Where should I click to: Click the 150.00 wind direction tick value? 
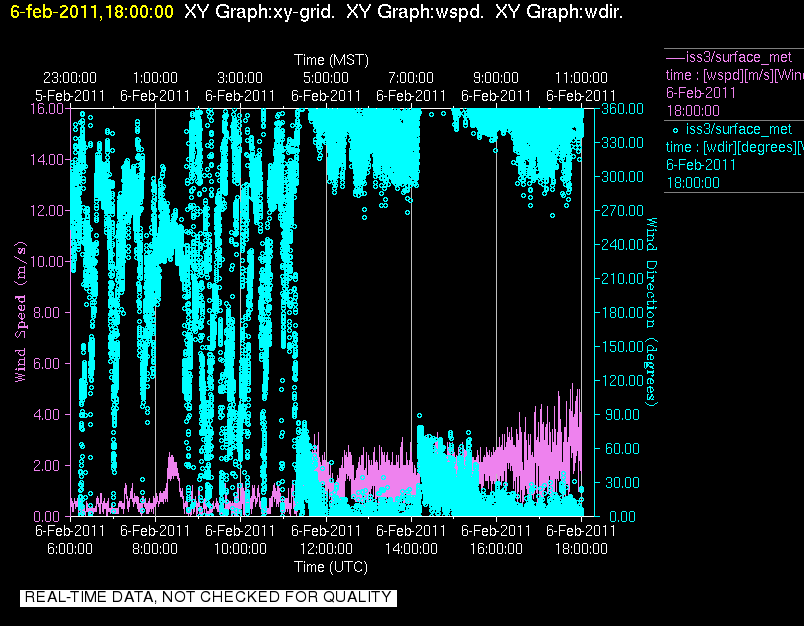[x=622, y=347]
